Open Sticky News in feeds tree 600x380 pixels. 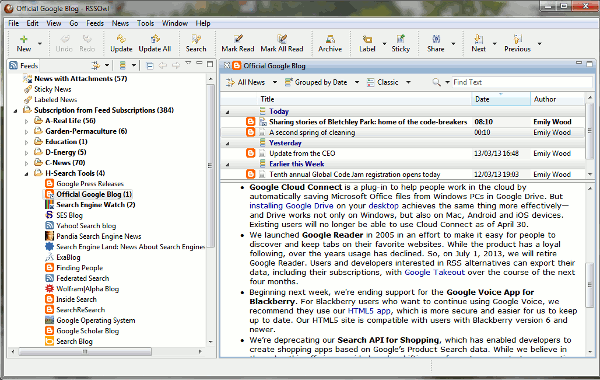[52, 89]
